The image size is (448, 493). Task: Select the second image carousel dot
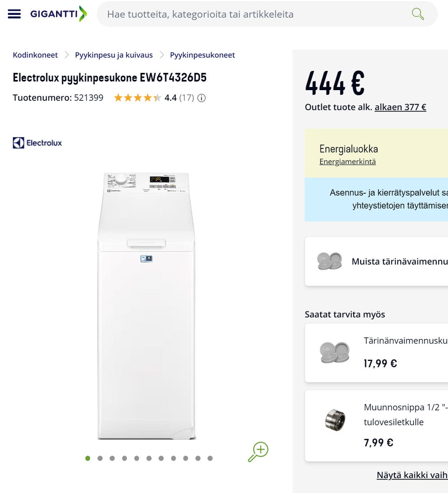pos(100,458)
